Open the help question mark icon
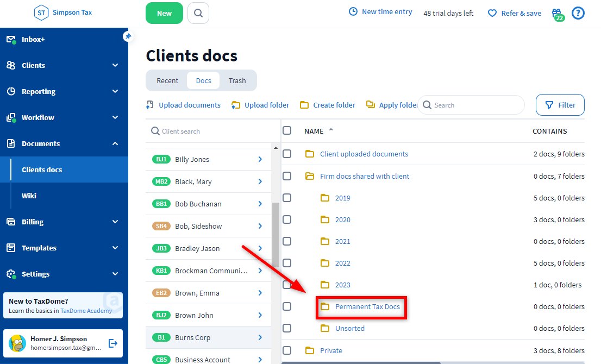 [578, 13]
